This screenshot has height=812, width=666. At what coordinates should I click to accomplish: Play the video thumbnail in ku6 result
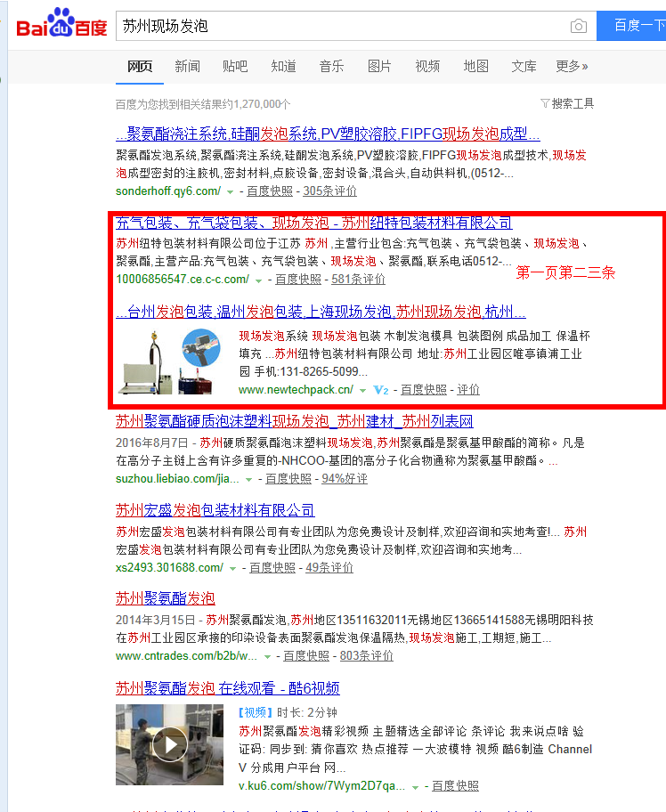click(x=168, y=744)
